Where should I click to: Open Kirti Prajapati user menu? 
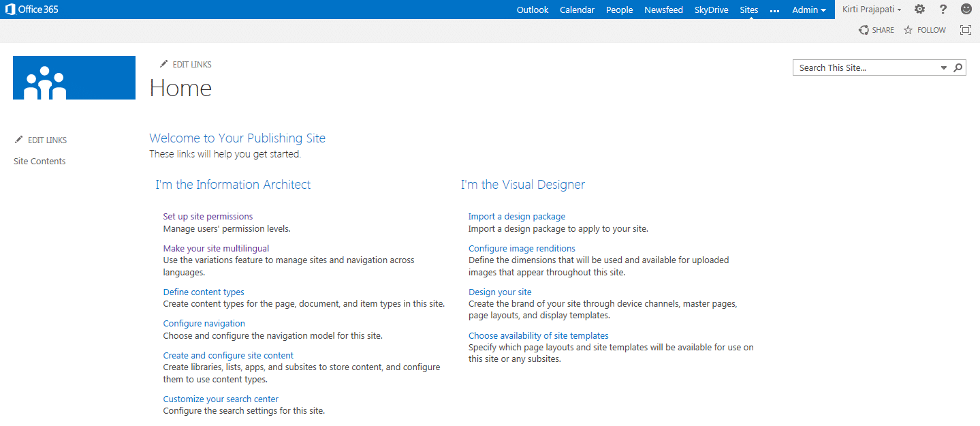coord(872,10)
